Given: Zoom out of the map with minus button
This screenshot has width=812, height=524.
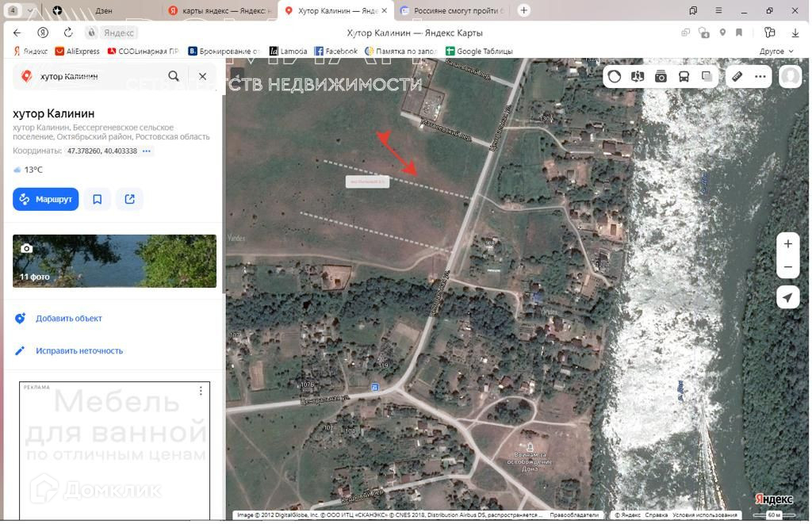Looking at the screenshot, I should pyautogui.click(x=787, y=267).
